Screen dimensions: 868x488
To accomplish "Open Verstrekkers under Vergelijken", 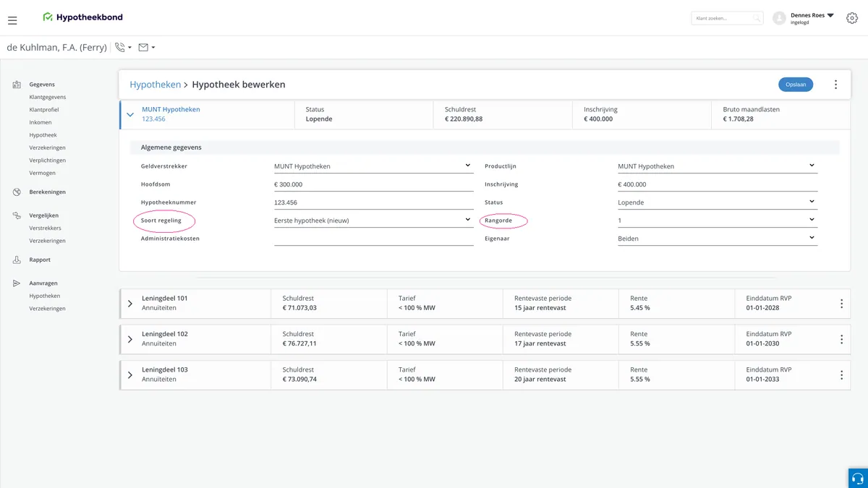I will tap(46, 228).
